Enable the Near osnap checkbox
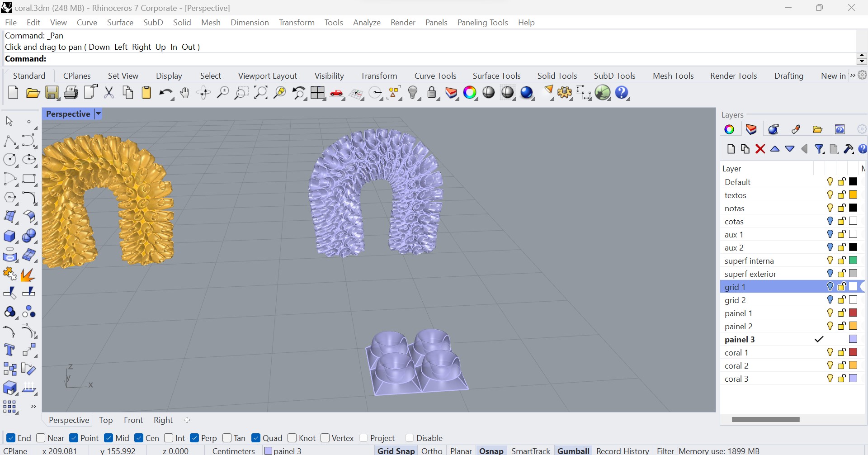 (41, 438)
